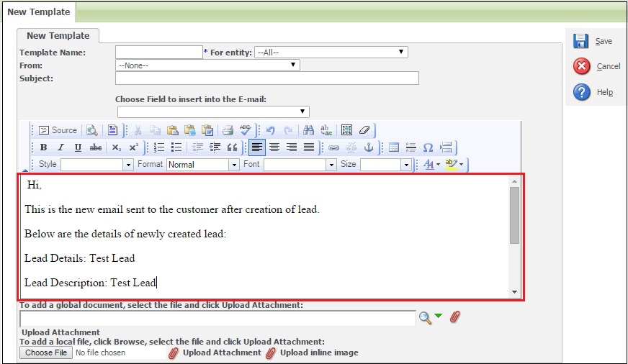Open the Format dropdown showing Normal
The image size is (628, 364).
[203, 165]
